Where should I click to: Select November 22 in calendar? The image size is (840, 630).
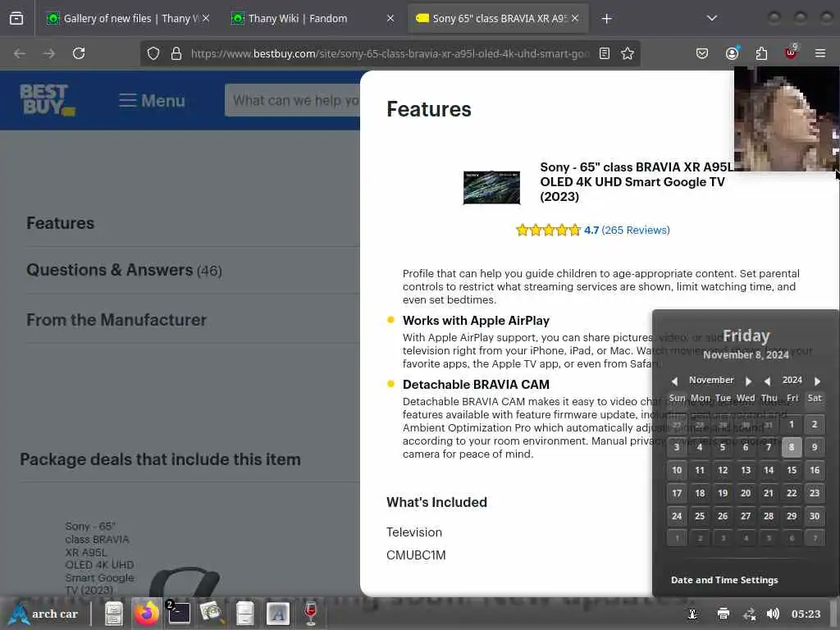792,493
